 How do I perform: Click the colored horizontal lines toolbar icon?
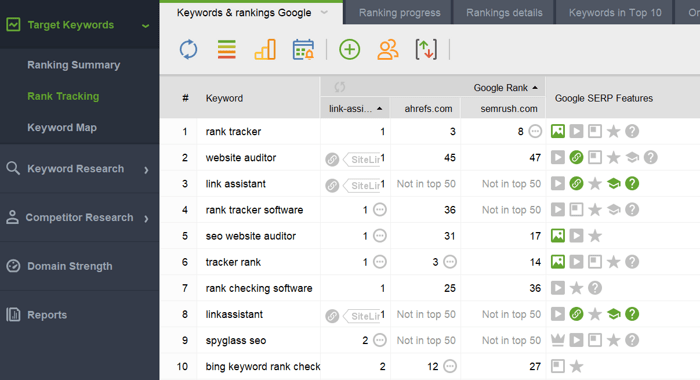click(227, 49)
